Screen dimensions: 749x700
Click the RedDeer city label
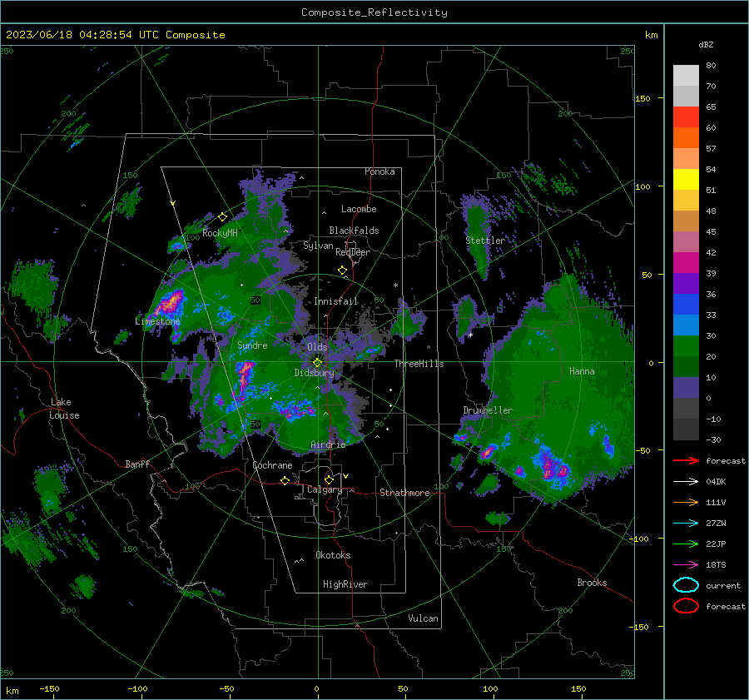353,252
